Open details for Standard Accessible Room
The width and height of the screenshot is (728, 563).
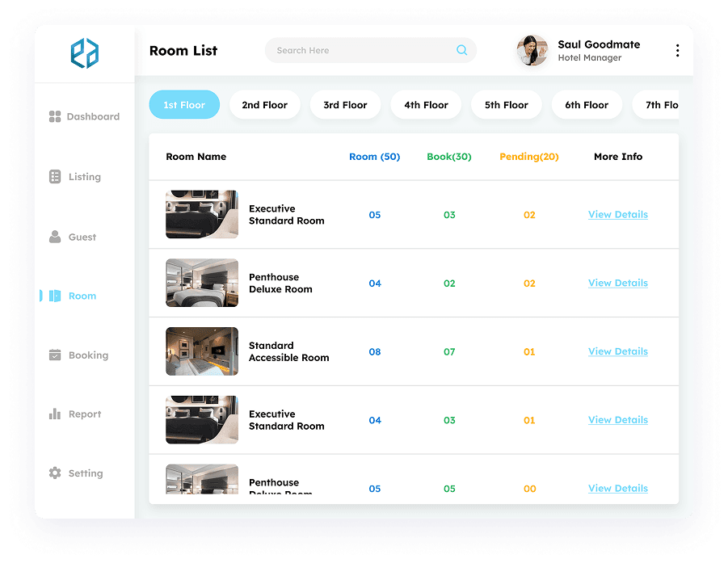pyautogui.click(x=617, y=351)
